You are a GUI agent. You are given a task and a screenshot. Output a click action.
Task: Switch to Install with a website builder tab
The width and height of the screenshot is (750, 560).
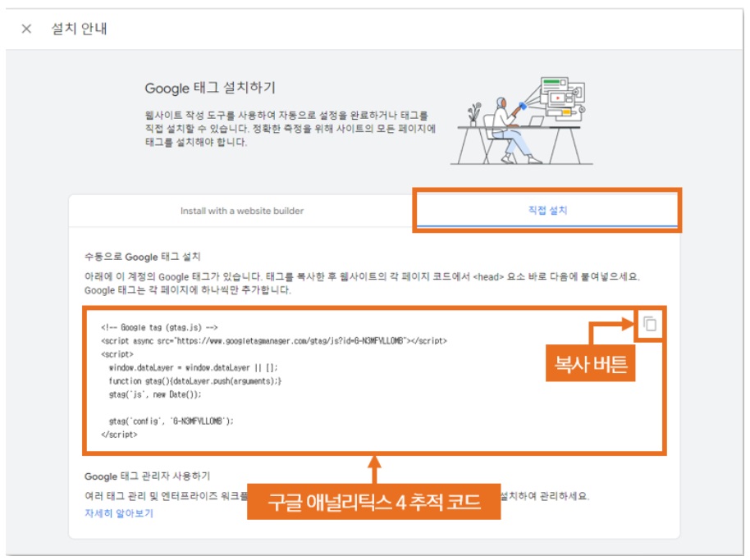tap(241, 211)
